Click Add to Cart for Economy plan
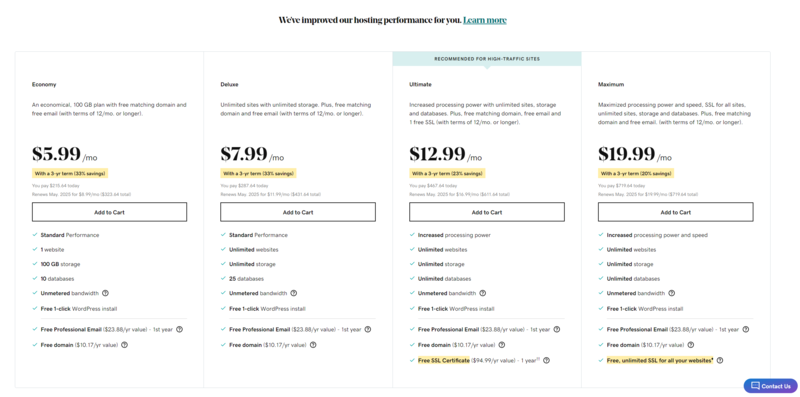This screenshot has width=800, height=397. 109,212
